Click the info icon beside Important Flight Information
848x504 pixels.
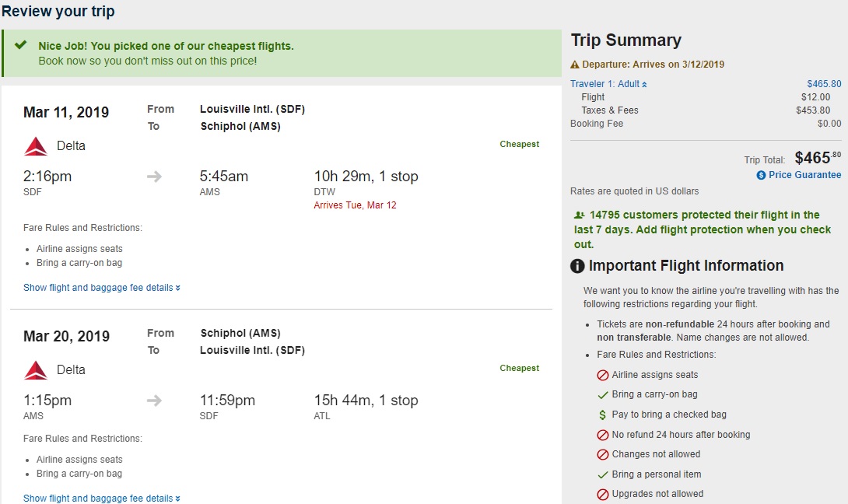pos(577,266)
